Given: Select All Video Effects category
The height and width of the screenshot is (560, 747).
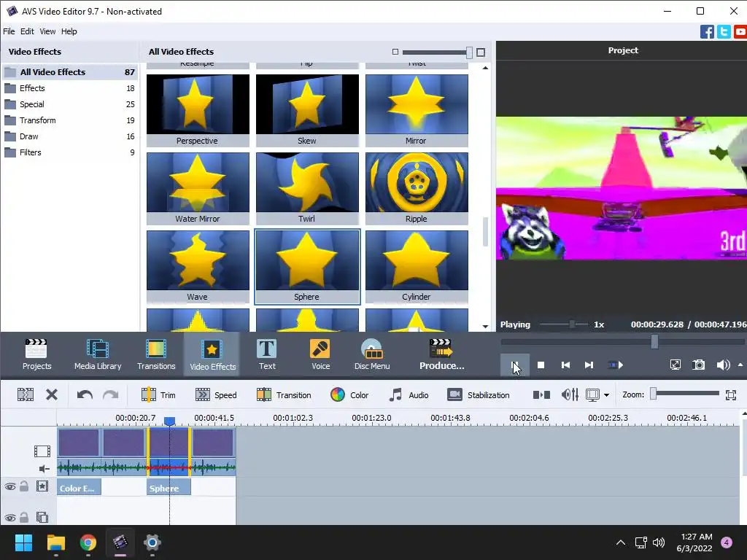Looking at the screenshot, I should click(x=70, y=72).
